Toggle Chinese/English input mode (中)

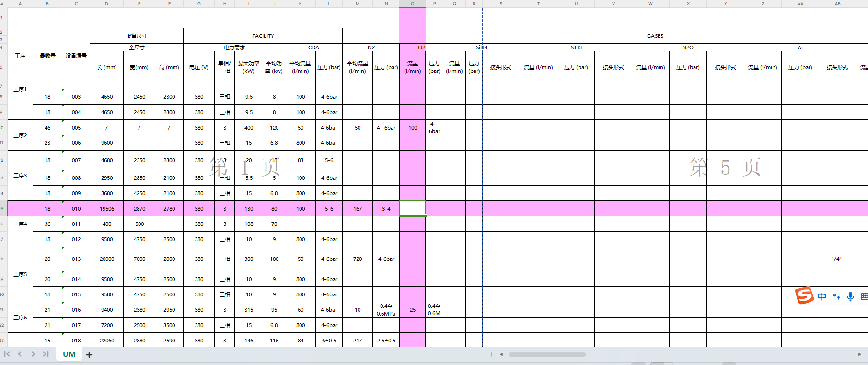point(822,296)
